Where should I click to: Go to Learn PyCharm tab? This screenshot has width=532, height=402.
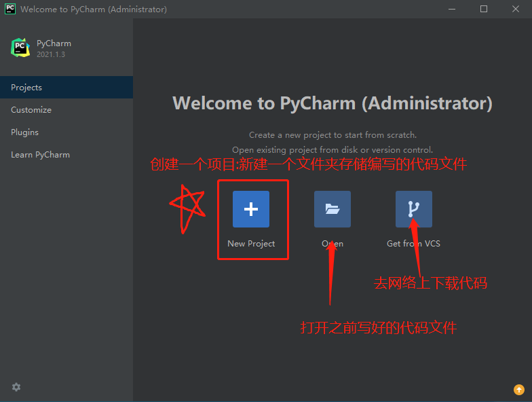(66, 155)
